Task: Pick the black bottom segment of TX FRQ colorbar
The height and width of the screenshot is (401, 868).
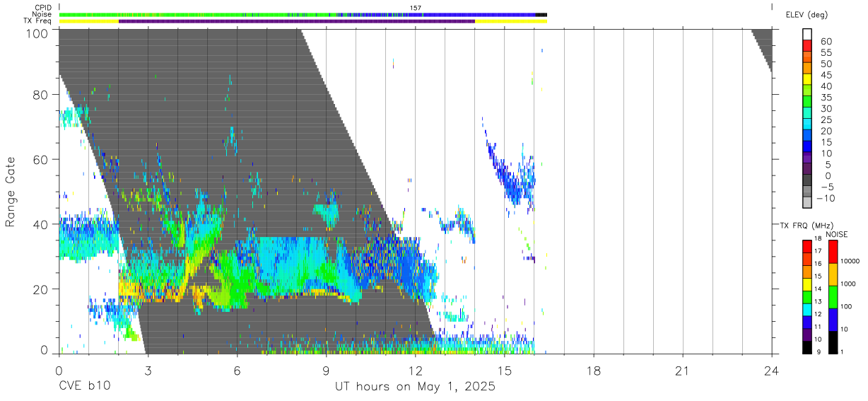Action: pos(807,347)
